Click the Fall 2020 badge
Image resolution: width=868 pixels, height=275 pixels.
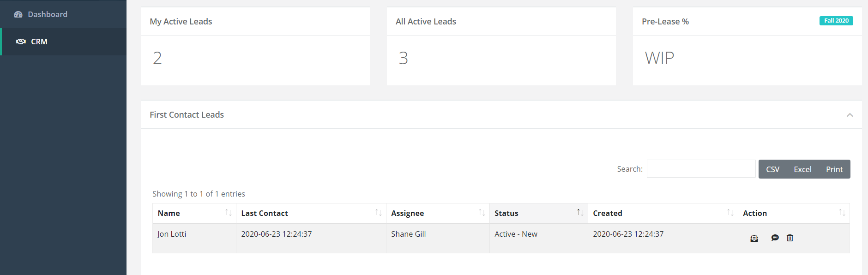pos(836,20)
